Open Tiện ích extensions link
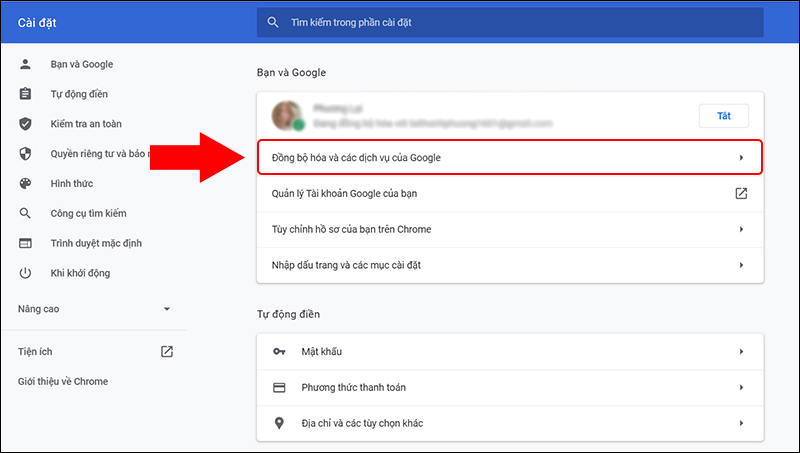The image size is (800, 453). coord(35,351)
